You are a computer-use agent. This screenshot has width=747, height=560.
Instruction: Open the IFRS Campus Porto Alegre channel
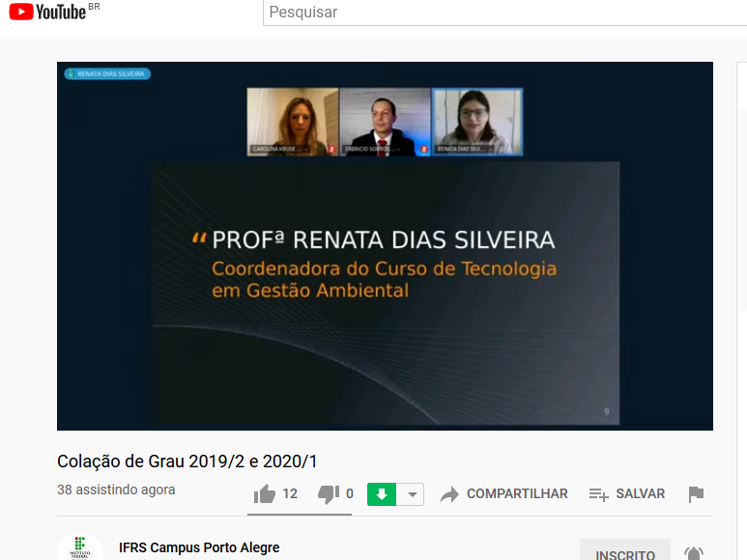point(199,547)
